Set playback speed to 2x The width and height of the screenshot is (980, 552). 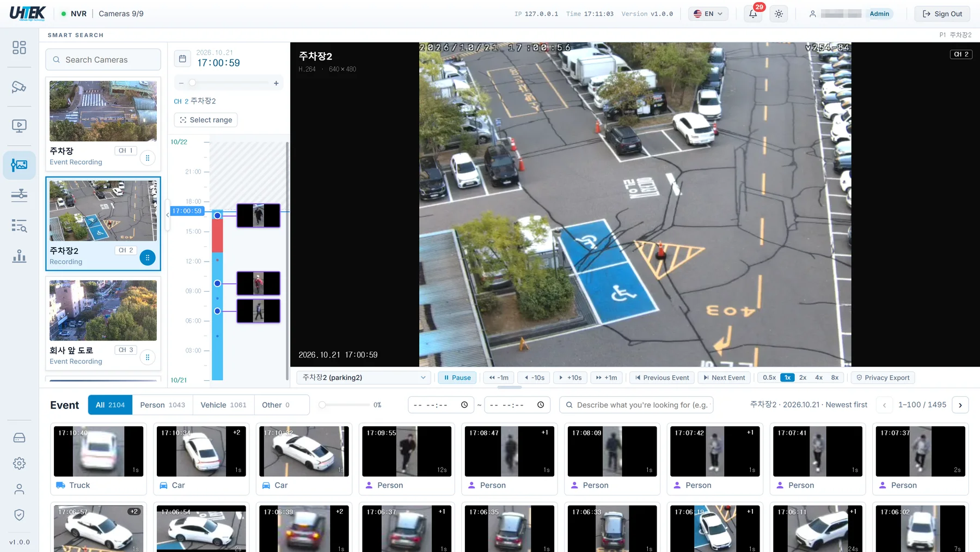point(803,378)
